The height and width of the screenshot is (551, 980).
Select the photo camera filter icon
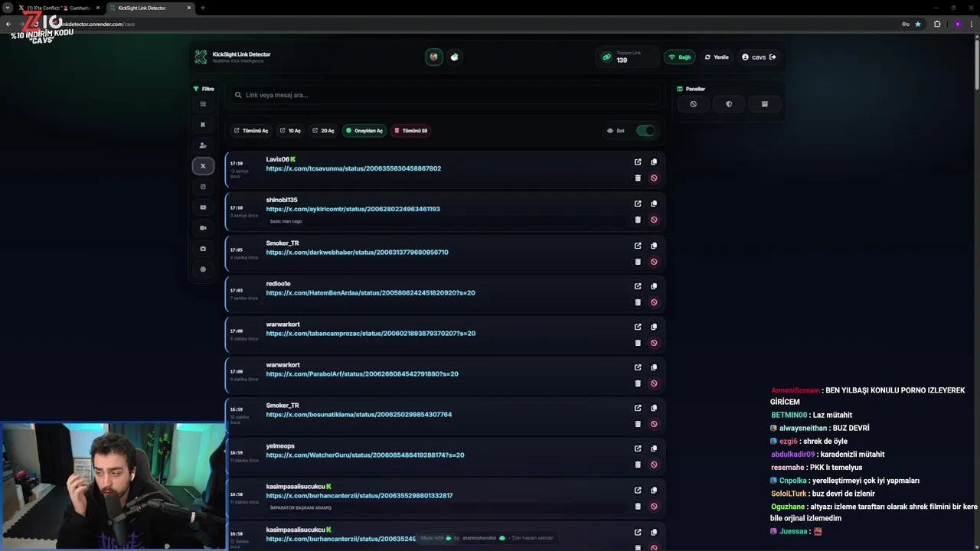(203, 249)
